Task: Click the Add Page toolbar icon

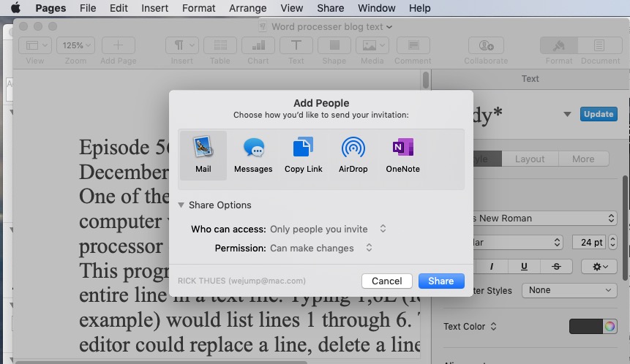Action: 118,45
